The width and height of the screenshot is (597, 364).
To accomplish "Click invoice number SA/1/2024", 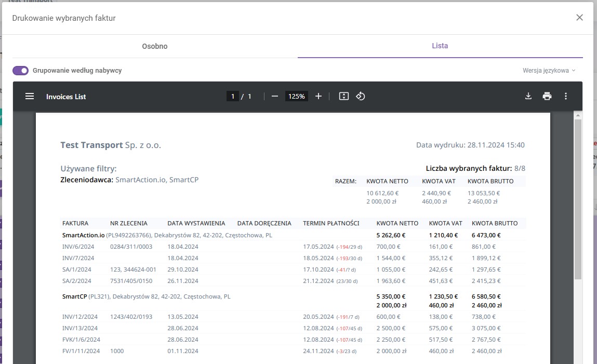I will pos(76,269).
